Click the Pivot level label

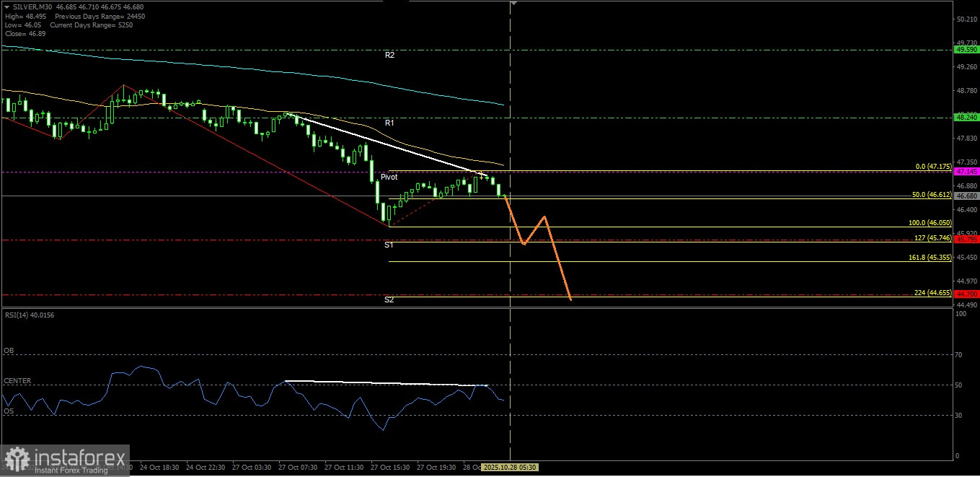pyautogui.click(x=389, y=177)
